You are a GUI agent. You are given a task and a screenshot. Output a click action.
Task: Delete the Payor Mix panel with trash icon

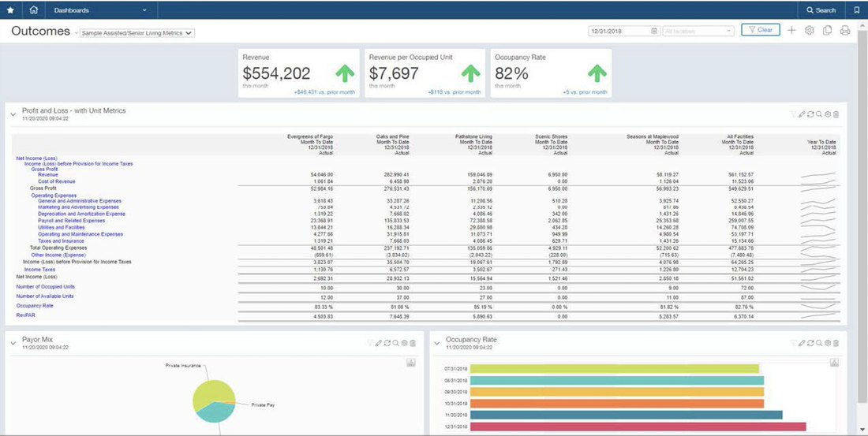point(413,344)
